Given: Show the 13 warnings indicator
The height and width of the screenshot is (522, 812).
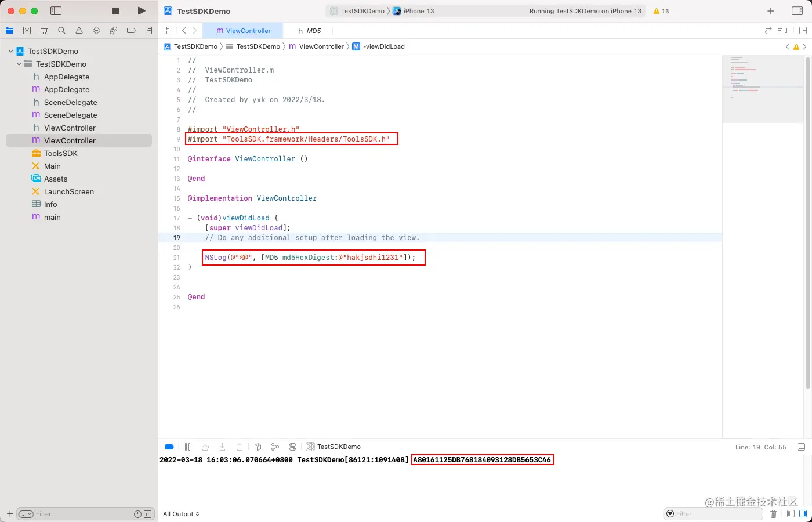Looking at the screenshot, I should (x=661, y=11).
